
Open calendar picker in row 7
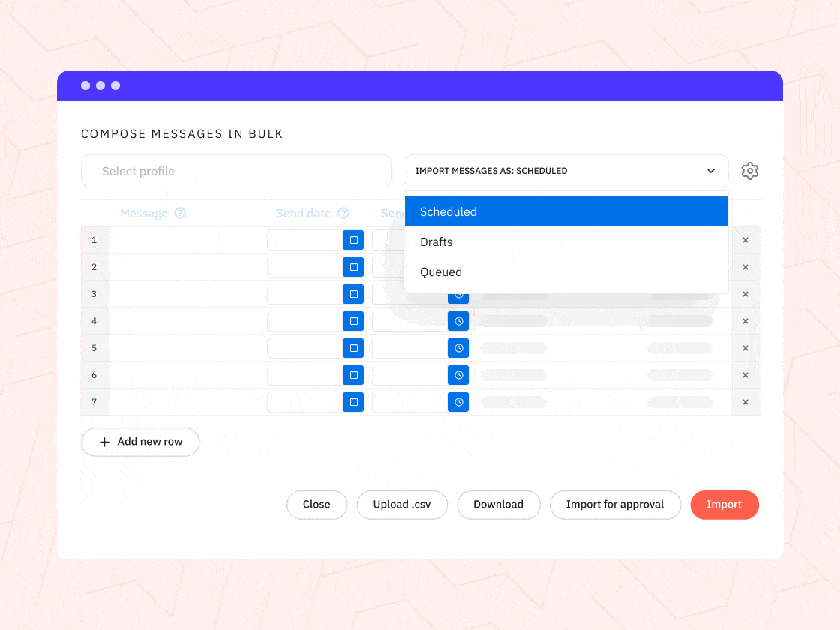353,402
